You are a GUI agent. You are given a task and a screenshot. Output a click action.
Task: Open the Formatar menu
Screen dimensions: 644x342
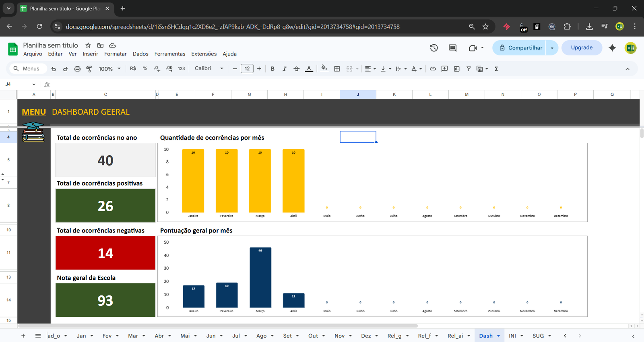click(115, 54)
